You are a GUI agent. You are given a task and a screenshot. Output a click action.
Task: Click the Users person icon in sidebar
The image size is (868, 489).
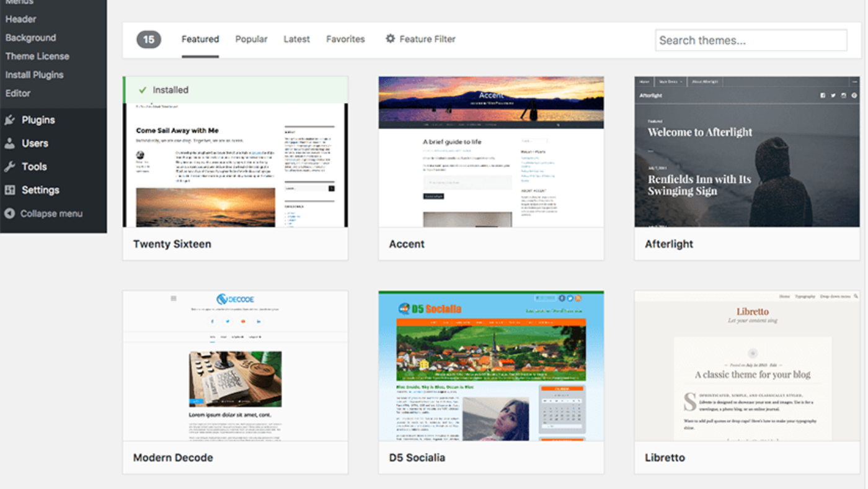[x=9, y=143]
